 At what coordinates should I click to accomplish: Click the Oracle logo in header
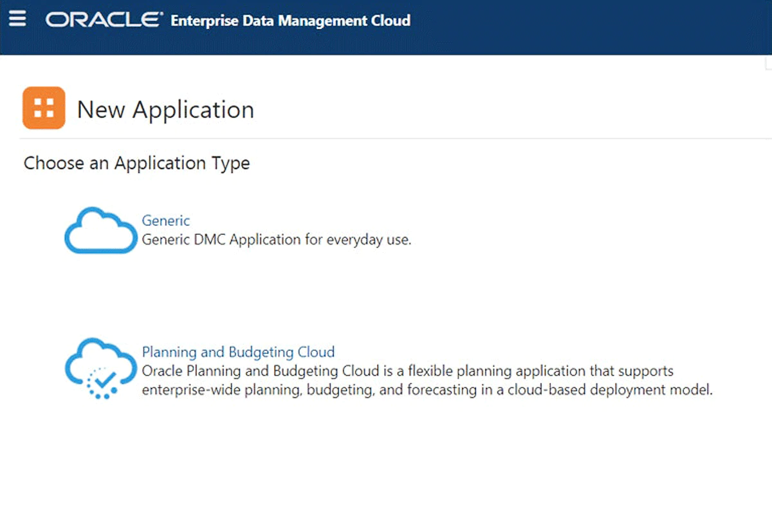click(104, 20)
